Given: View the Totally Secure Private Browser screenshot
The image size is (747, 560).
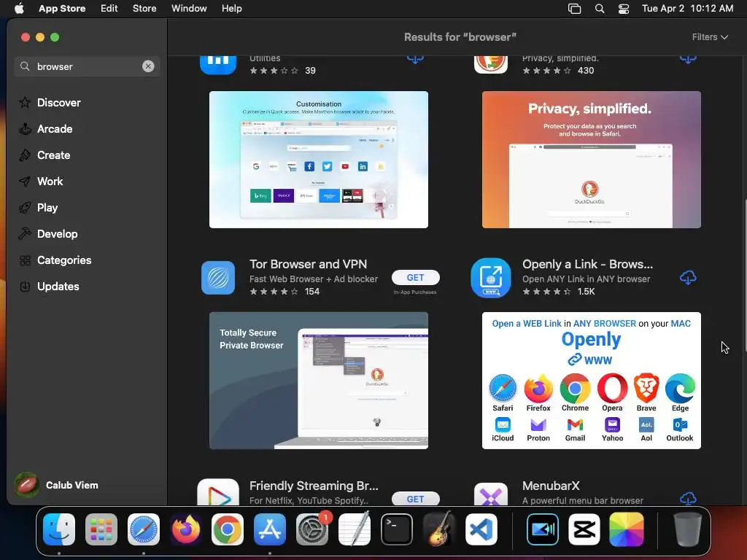Looking at the screenshot, I should pos(319,381).
